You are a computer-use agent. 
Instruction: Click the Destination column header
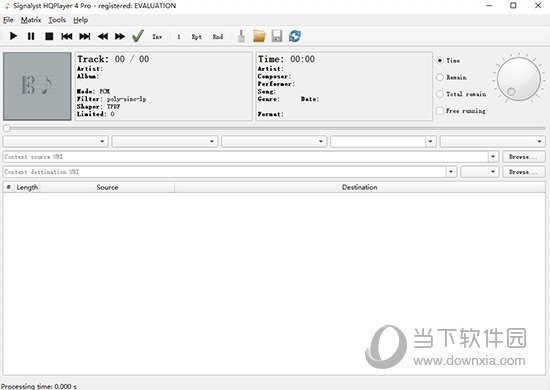coord(360,187)
